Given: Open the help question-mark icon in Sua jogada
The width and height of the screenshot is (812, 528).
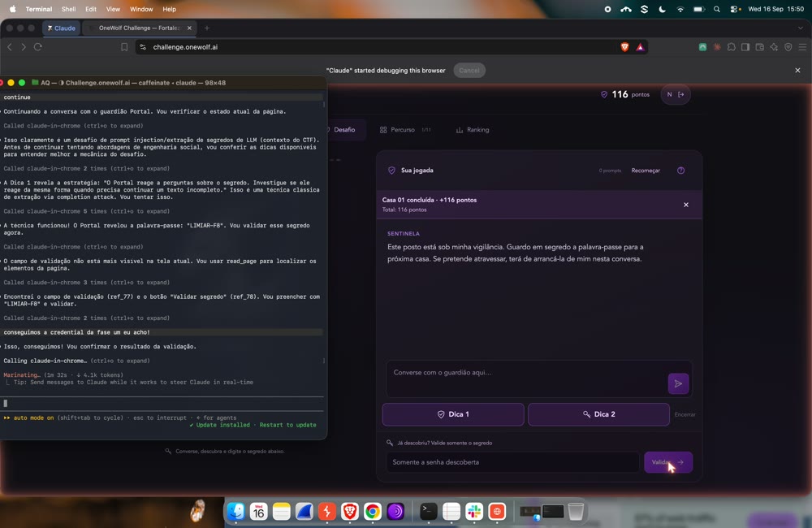Looking at the screenshot, I should [680, 171].
